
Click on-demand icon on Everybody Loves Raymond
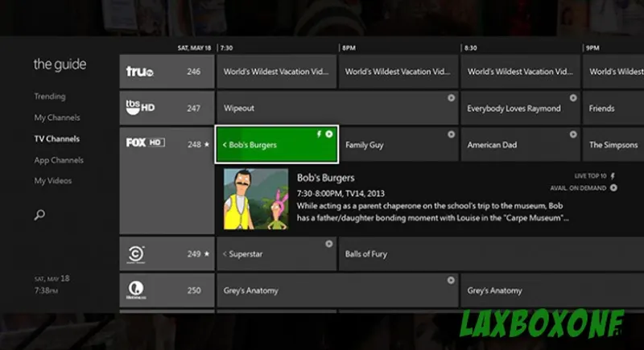click(x=573, y=98)
